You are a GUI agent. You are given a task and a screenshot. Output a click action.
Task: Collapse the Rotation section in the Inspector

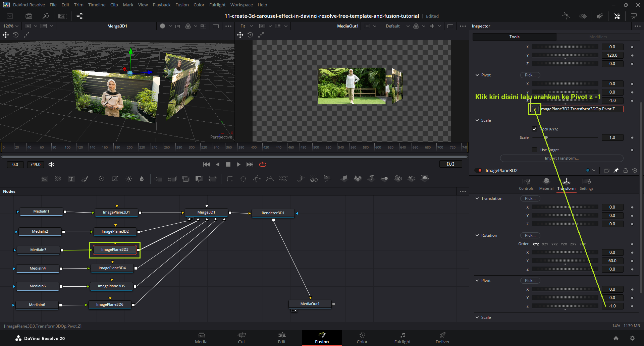[x=477, y=235]
